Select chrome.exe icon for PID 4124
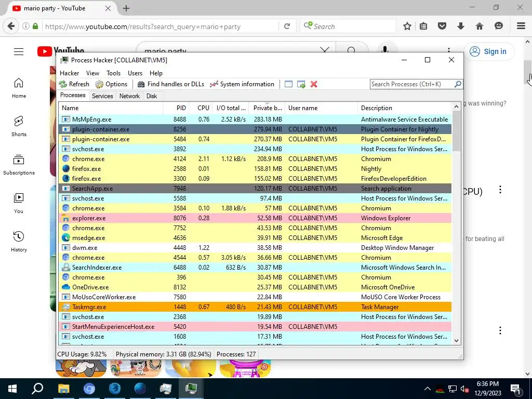 tap(66, 159)
